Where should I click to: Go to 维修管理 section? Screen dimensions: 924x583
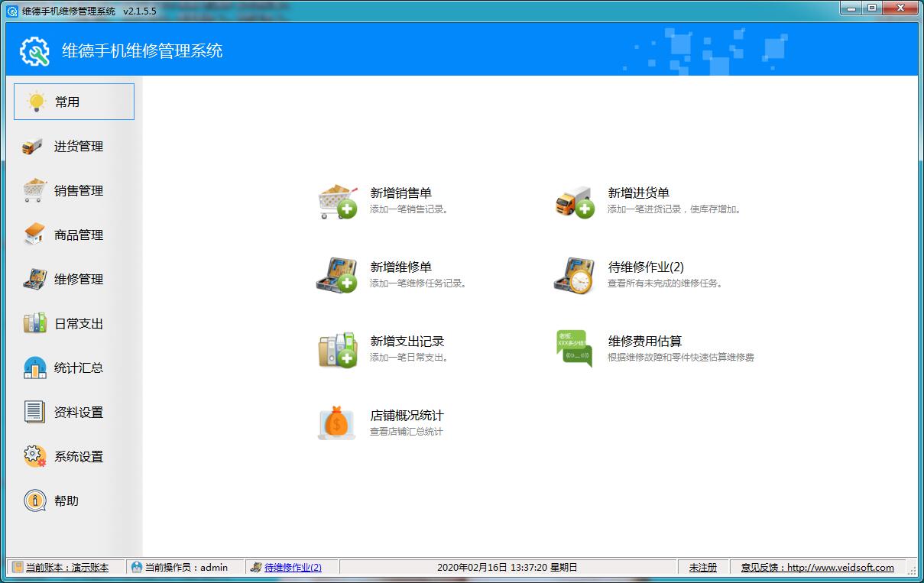coord(74,279)
